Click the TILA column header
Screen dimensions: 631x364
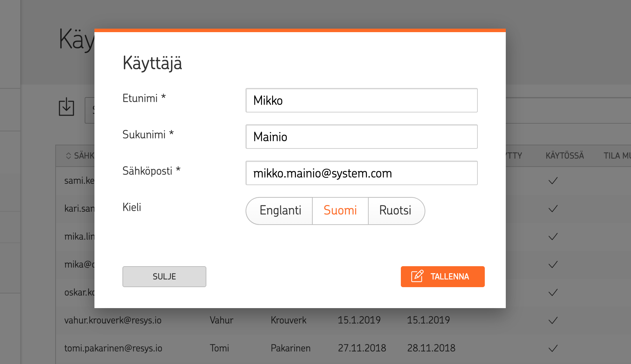click(x=617, y=156)
